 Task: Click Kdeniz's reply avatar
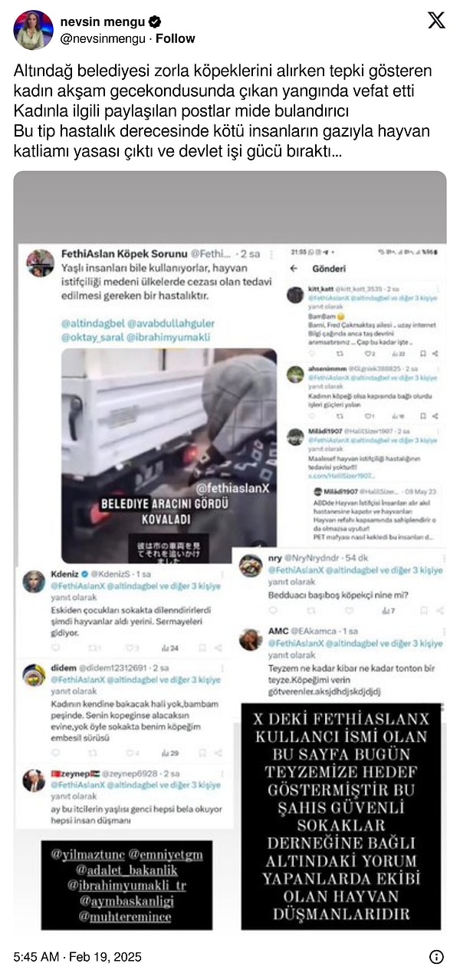[34, 582]
